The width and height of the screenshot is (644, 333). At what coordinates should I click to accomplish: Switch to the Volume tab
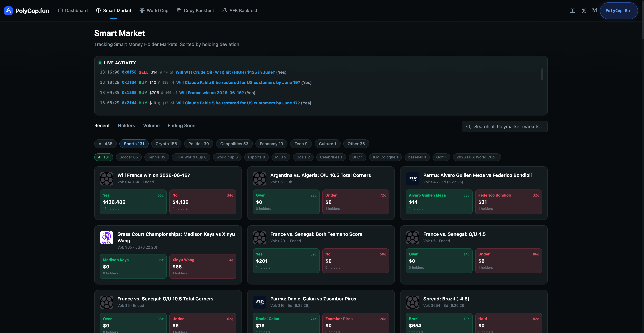tap(151, 126)
